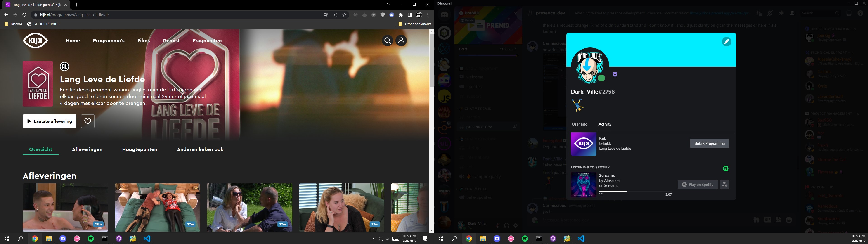Open the Chrome Extensions puzzle icon
The height and width of the screenshot is (244, 868).
401,15
